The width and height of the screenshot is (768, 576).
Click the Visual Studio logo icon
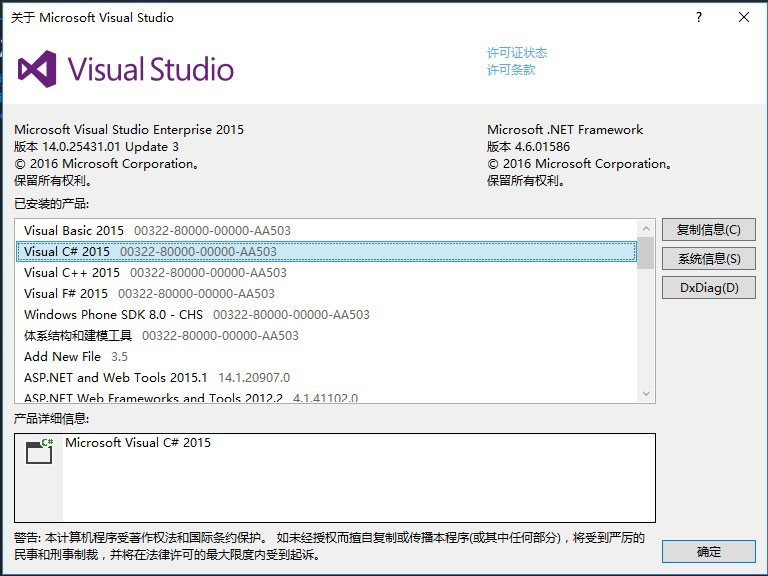[38, 69]
